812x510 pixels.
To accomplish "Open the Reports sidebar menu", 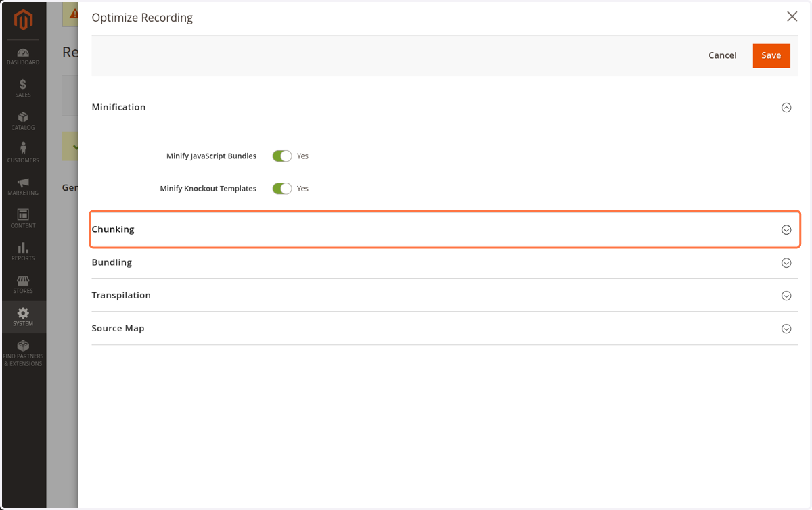I will tap(23, 251).
